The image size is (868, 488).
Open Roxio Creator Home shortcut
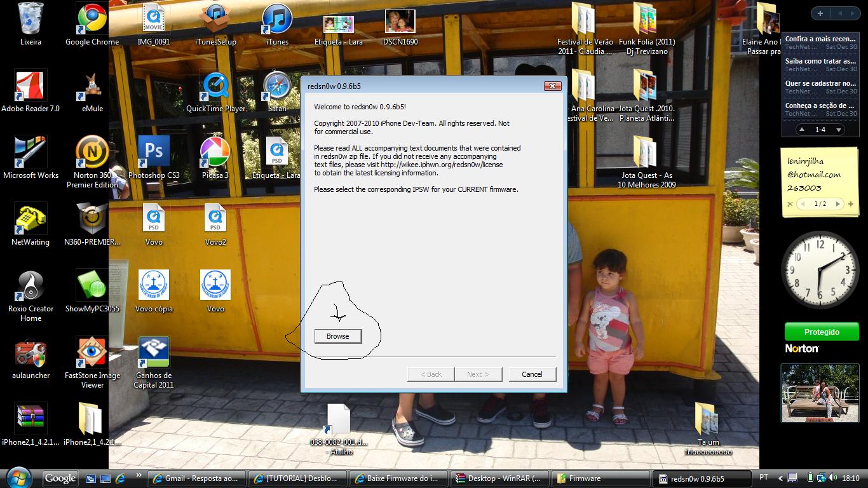pyautogui.click(x=31, y=295)
